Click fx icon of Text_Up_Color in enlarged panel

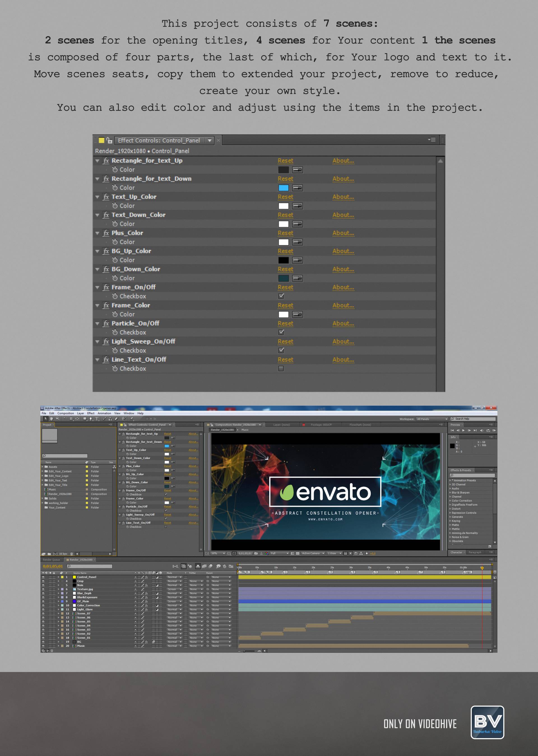tap(106, 197)
